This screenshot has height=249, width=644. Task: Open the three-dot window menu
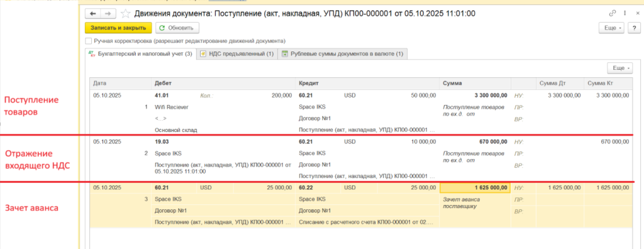pyautogui.click(x=625, y=14)
